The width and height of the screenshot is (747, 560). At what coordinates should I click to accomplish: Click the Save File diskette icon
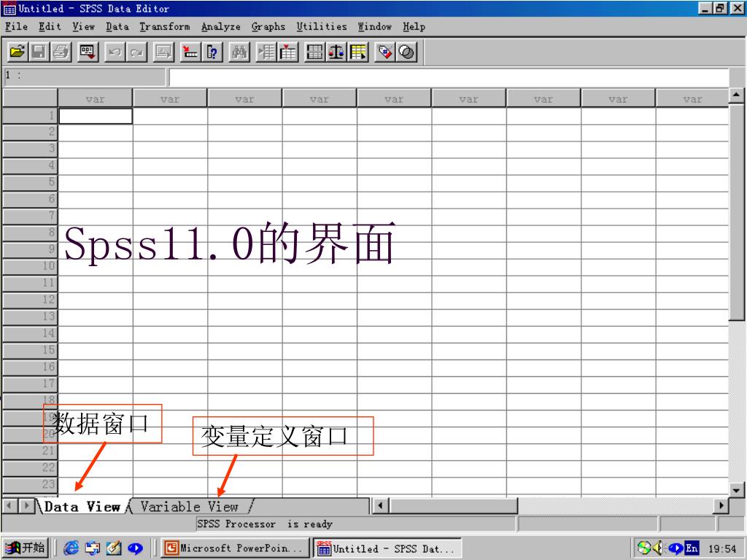[x=39, y=52]
